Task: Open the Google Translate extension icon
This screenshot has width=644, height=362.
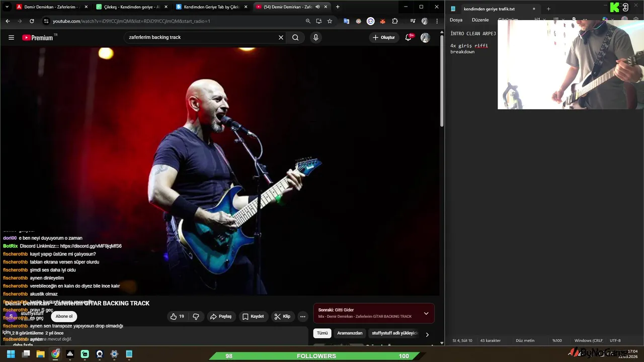Action: pyautogui.click(x=346, y=21)
